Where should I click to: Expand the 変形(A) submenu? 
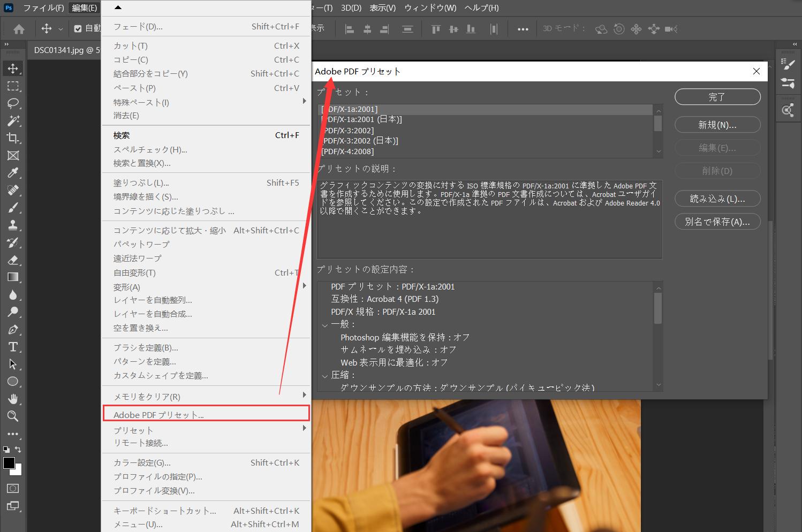[304, 286]
